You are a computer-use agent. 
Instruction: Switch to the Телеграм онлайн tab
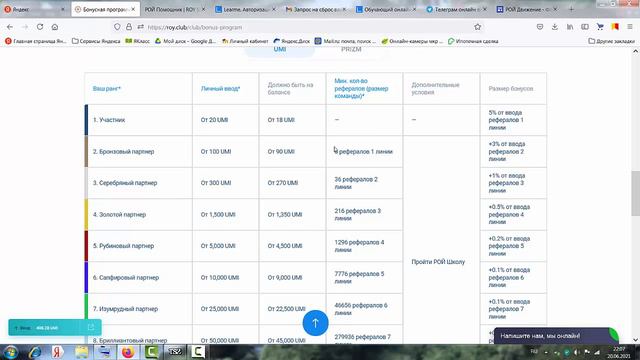tap(457, 9)
